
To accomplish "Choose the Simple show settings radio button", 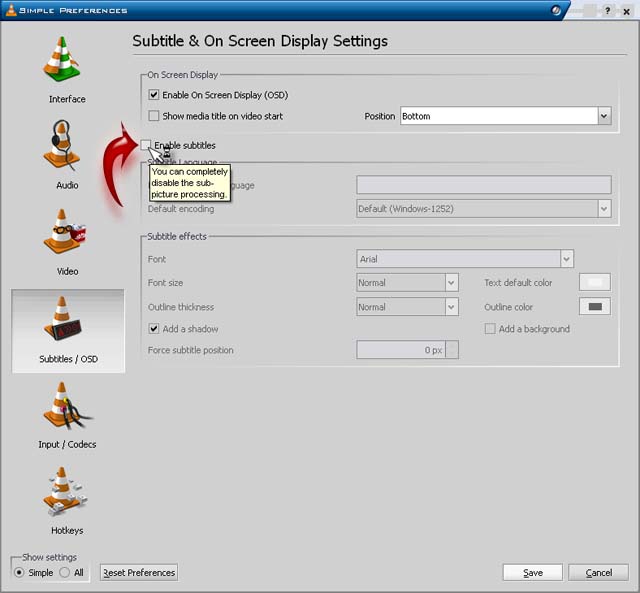I will tap(20, 572).
